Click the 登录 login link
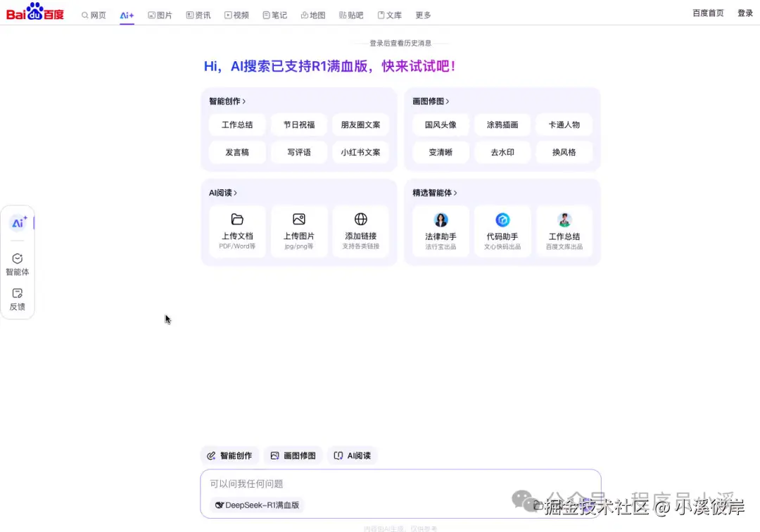Screen dimensions: 760x532 (x=745, y=13)
